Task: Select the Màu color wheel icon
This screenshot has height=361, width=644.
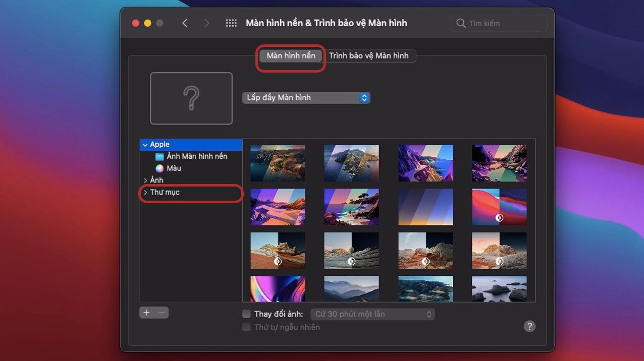Action: coord(159,168)
